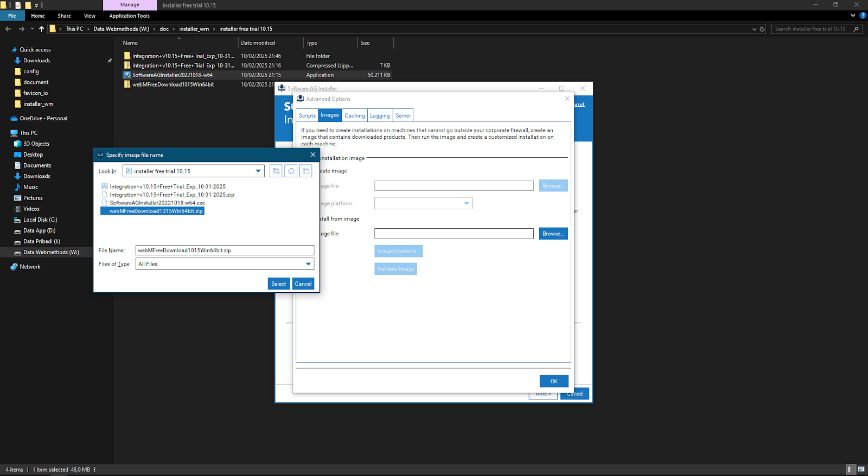Open the Files of Type dropdown
This screenshot has height=476, width=868.
308,264
